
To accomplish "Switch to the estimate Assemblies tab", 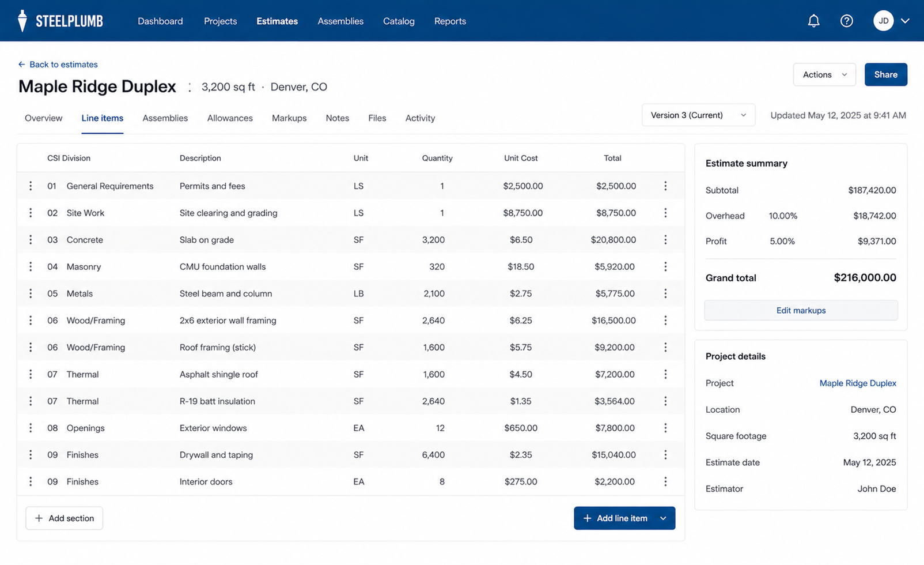I will 165,118.
